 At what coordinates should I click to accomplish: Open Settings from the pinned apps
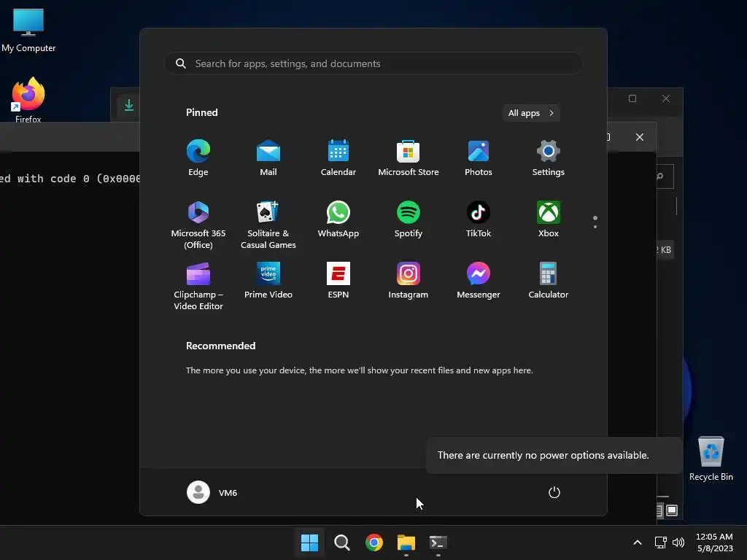click(549, 158)
